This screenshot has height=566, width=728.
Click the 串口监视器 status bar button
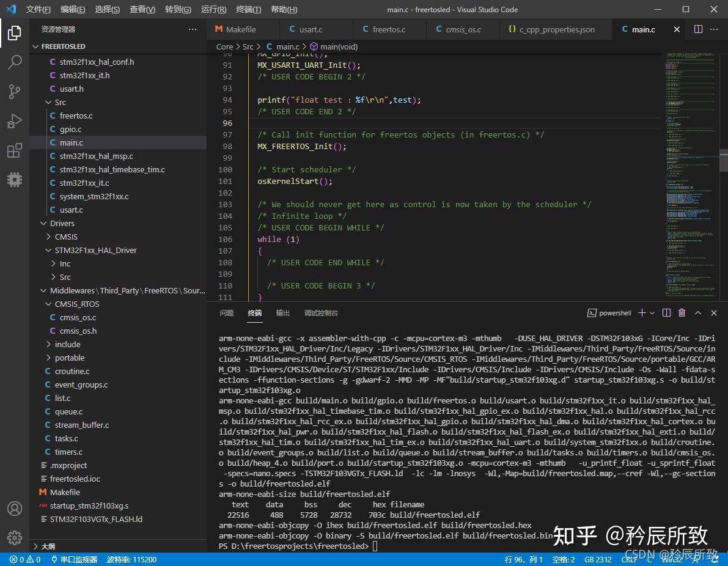(73, 559)
